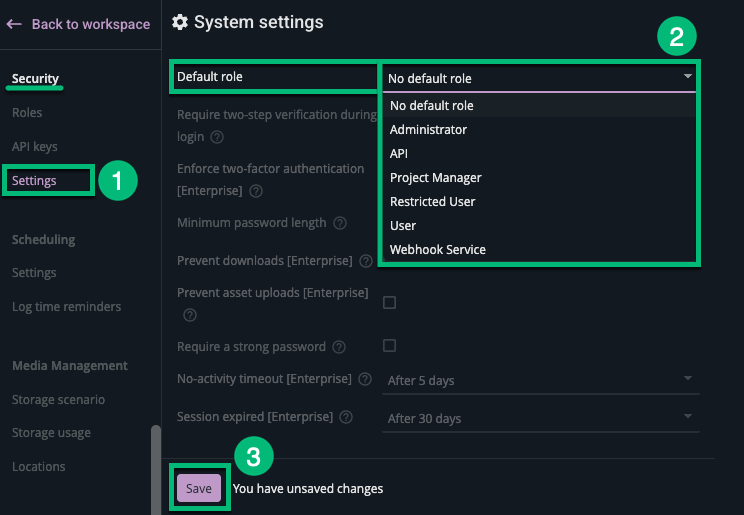The height and width of the screenshot is (515, 744).
Task: Go Back to workspace
Action: (x=91, y=24)
